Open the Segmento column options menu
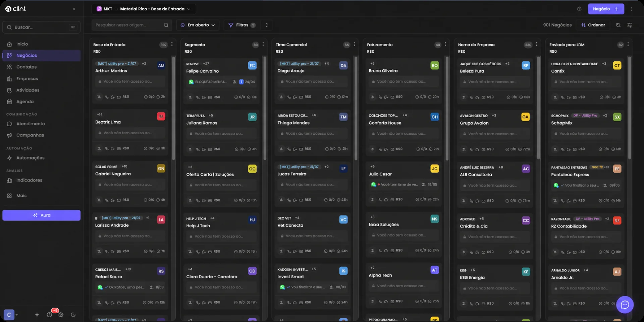 (x=263, y=44)
